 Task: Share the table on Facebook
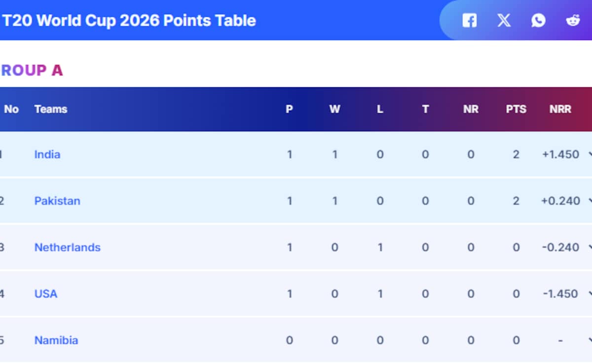469,21
